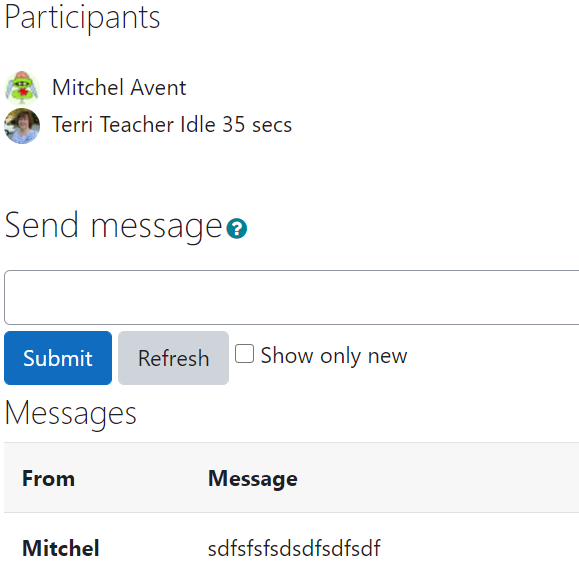The image size is (579, 572).
Task: Open the Send message help icon
Action: [237, 229]
